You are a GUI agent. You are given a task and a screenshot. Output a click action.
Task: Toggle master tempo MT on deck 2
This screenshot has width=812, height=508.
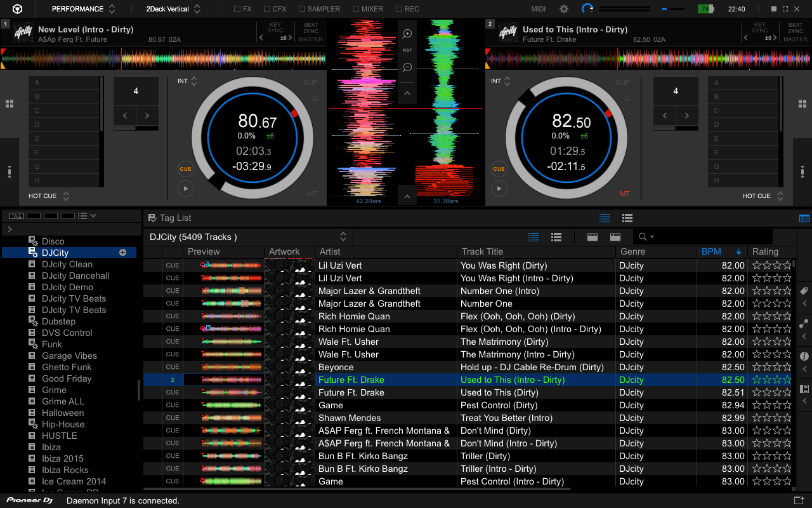pyautogui.click(x=625, y=194)
